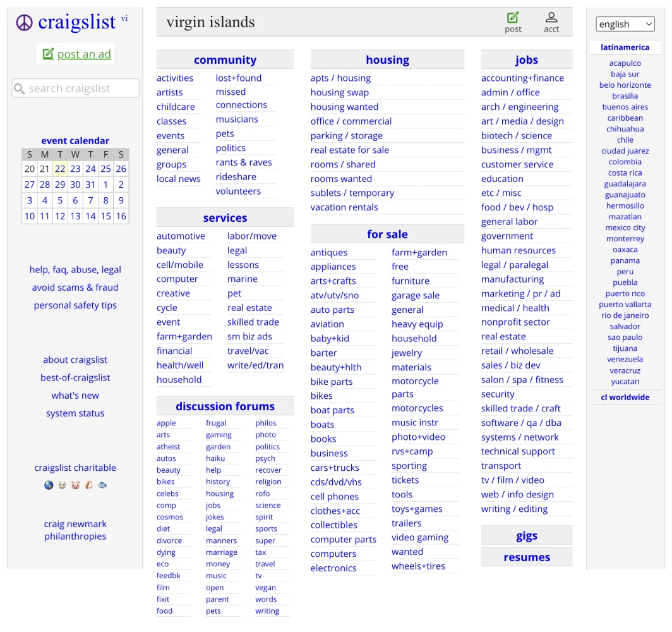Open missed connections link
Screen dimensions: 672x632
(241, 98)
